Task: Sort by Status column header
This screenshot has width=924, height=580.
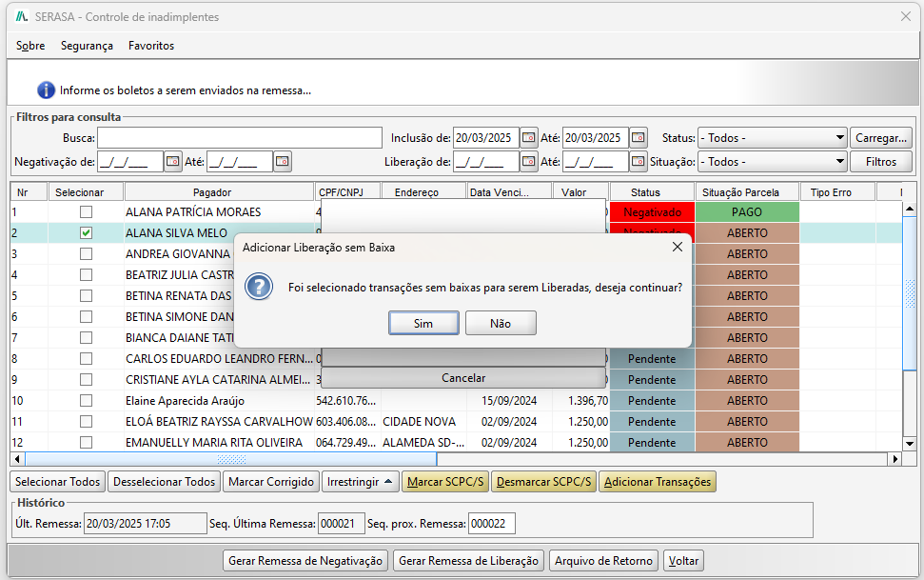Action: tap(653, 192)
